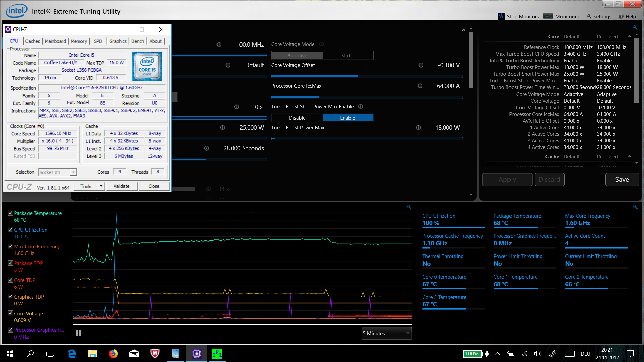Open File Explorer from taskbar
Image resolution: width=644 pixels, height=362 pixels.
tap(92, 354)
